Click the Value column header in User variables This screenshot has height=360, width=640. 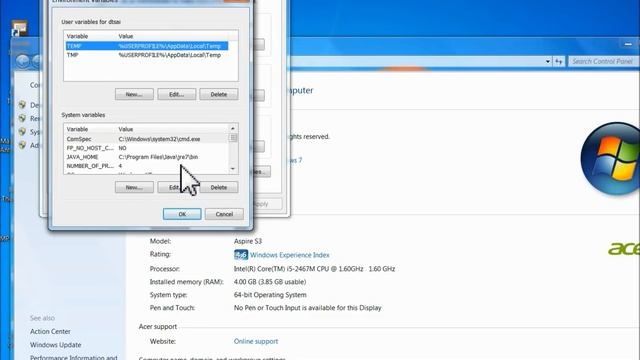click(x=126, y=36)
